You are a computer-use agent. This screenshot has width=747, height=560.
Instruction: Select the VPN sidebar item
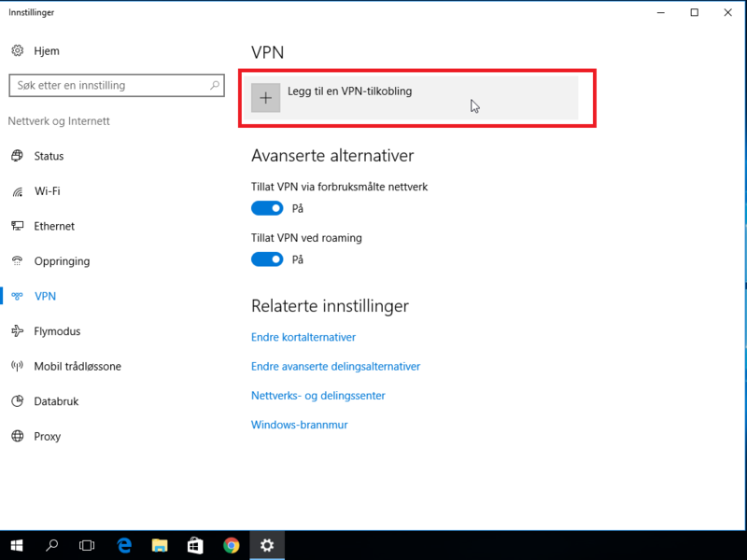(x=45, y=296)
